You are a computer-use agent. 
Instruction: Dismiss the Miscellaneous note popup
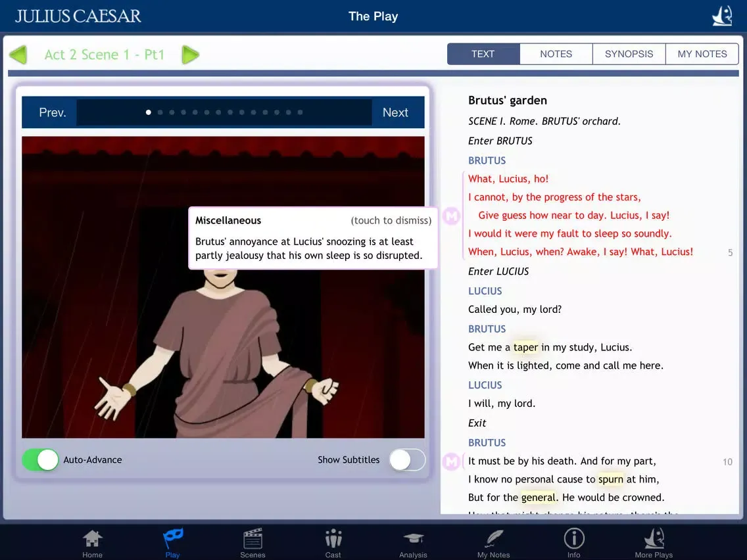313,238
